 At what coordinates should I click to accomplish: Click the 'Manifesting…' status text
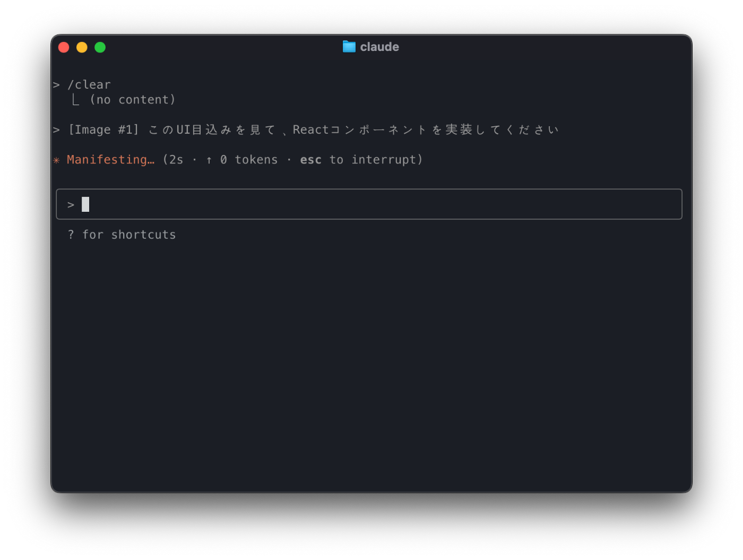pos(111,160)
